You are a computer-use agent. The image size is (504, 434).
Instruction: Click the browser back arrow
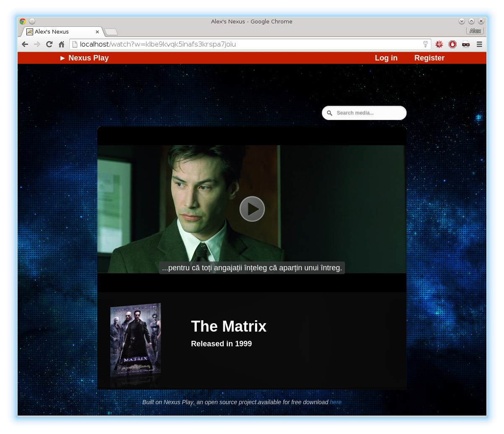tap(25, 44)
